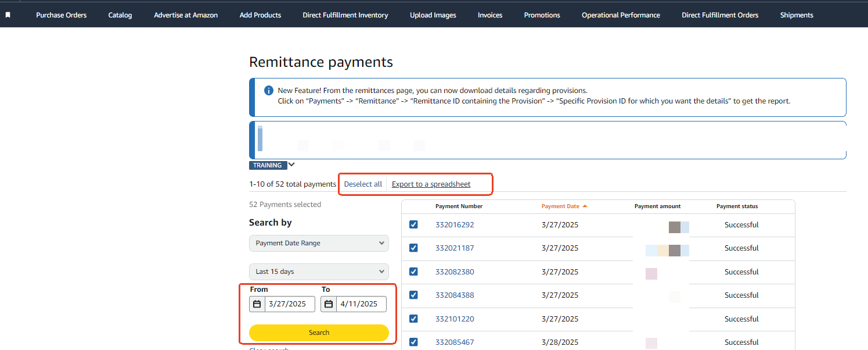The image size is (868, 350).
Task: Open the Payment Date Range search dropdown
Action: tap(319, 243)
